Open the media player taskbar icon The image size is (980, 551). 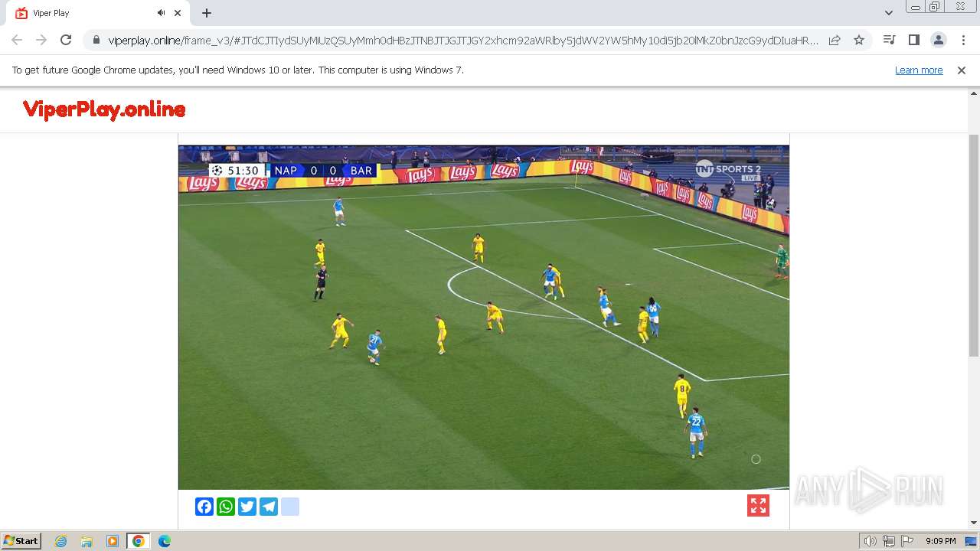113,541
